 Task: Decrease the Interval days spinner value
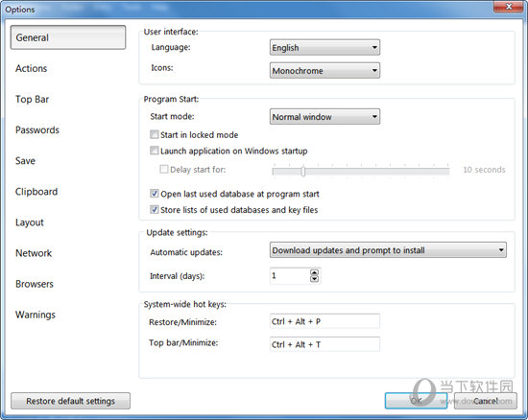point(314,279)
